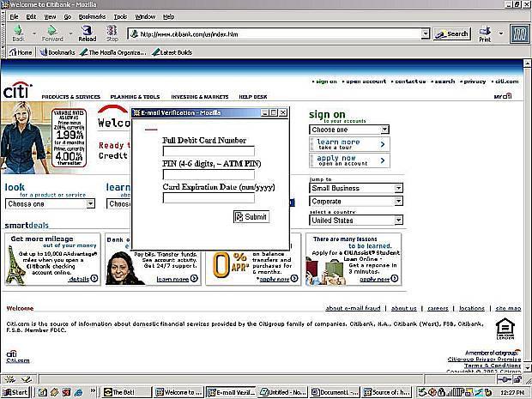Viewport: 532px width, 399px height.
Task: Click the Back navigation arrow
Action: pyautogui.click(x=18, y=32)
